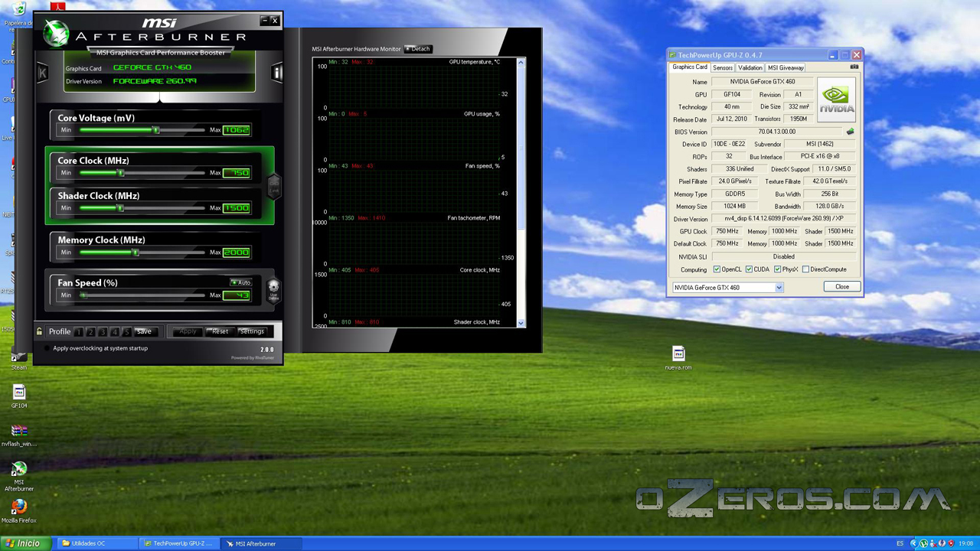
Task: Switch to the Sensors tab in GPU-Z
Action: coord(722,68)
